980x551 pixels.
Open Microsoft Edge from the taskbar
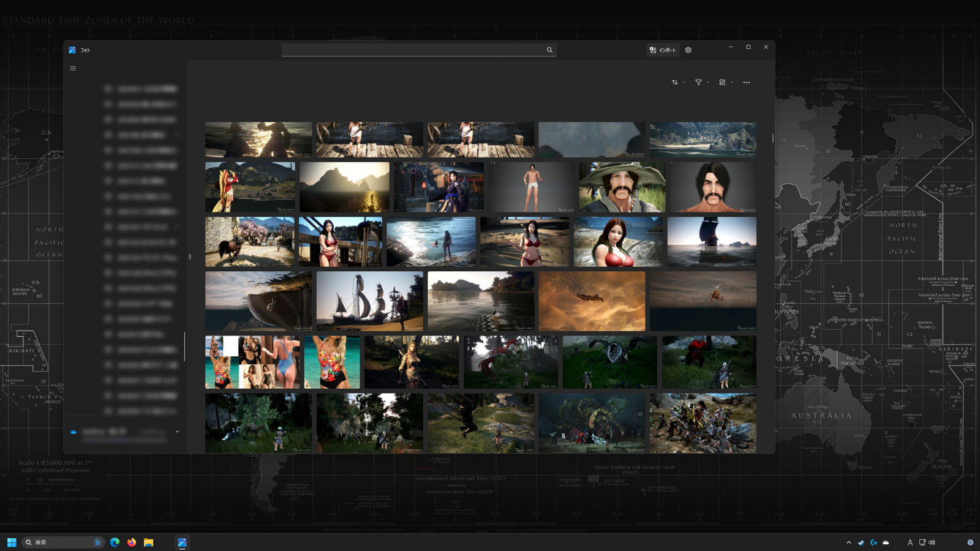115,542
